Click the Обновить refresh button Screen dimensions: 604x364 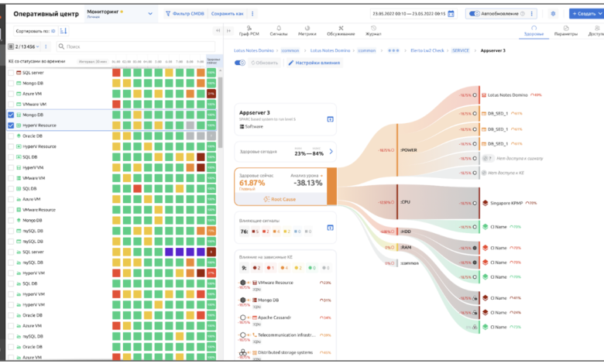[x=264, y=63]
